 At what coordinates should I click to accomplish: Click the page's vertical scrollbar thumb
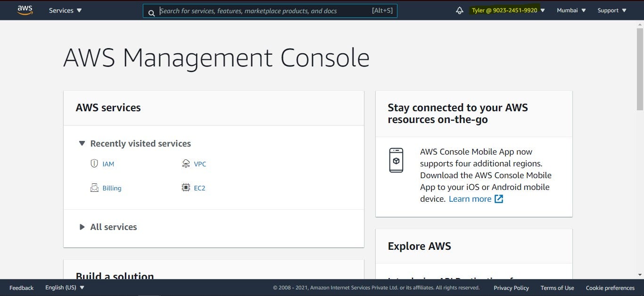point(640,68)
